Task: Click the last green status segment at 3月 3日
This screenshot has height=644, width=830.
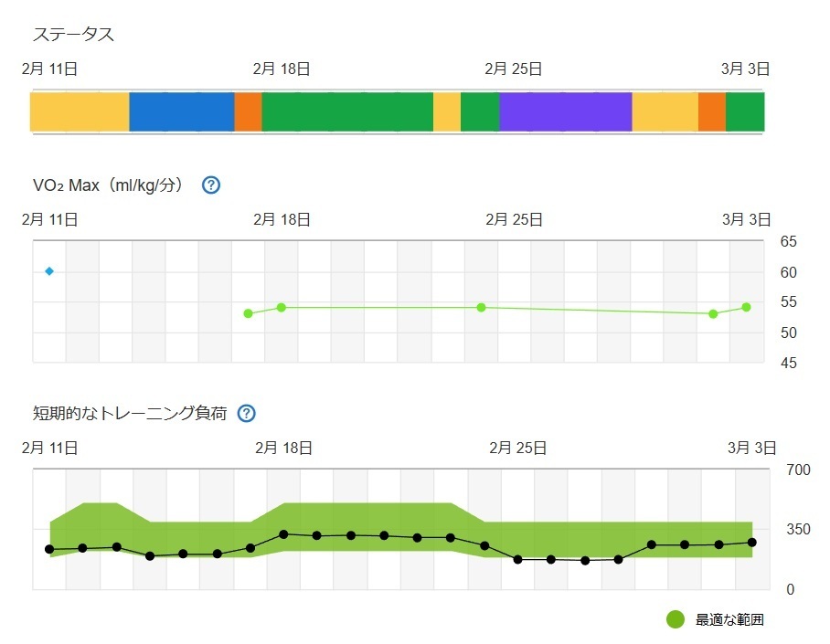Action: (x=745, y=111)
